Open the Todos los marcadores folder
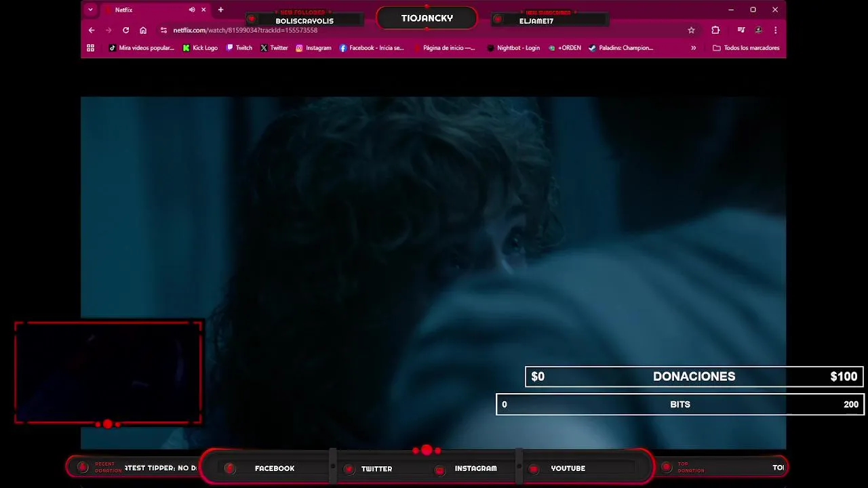Viewport: 868px width, 488px height. pyautogui.click(x=746, y=48)
